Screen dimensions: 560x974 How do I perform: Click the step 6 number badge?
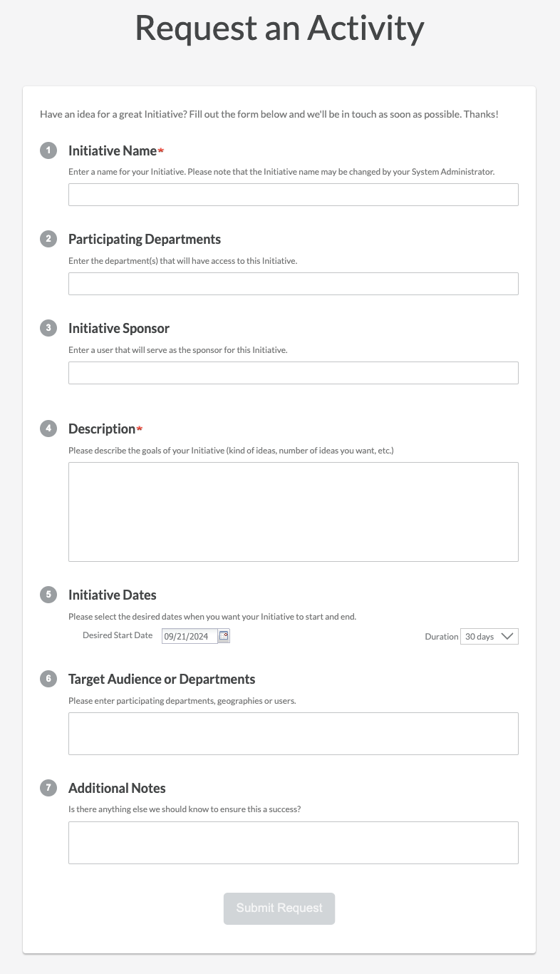click(x=48, y=679)
